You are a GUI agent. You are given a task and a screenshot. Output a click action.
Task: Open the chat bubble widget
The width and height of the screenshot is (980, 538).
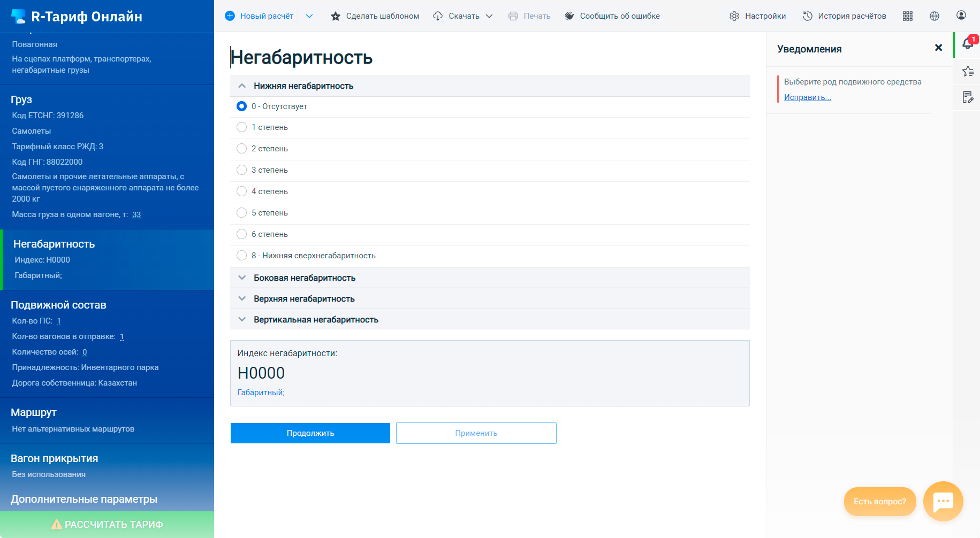[x=943, y=502]
